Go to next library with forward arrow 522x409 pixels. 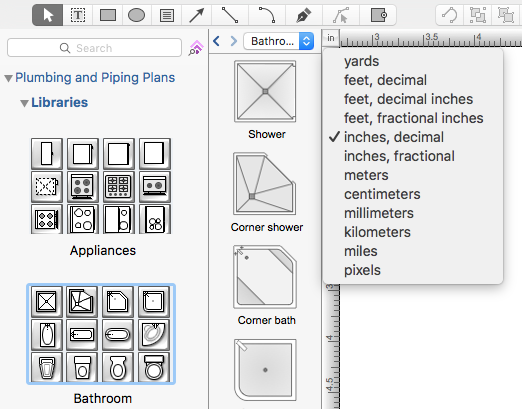click(x=234, y=41)
